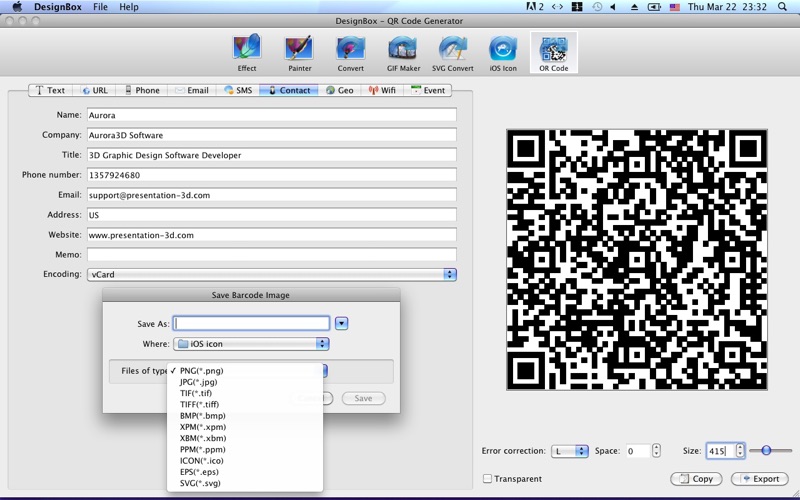Switch to the Geo tab
Screen dimensions: 800x500
340,90
